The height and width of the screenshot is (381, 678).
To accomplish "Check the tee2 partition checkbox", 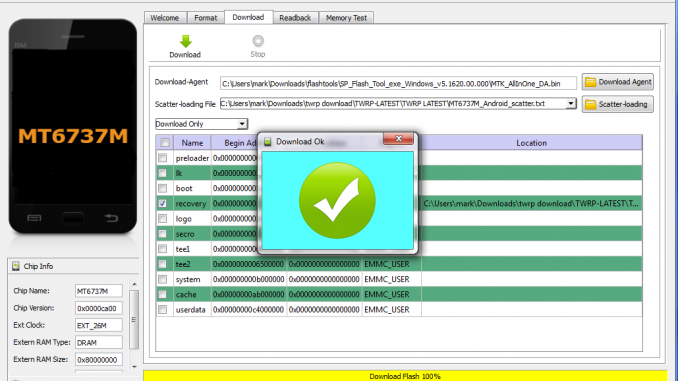I will [x=163, y=264].
